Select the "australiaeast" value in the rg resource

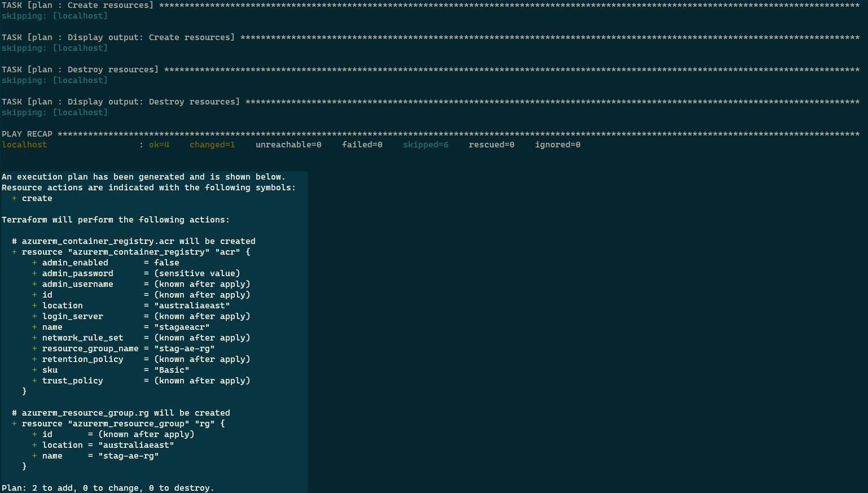[136, 445]
